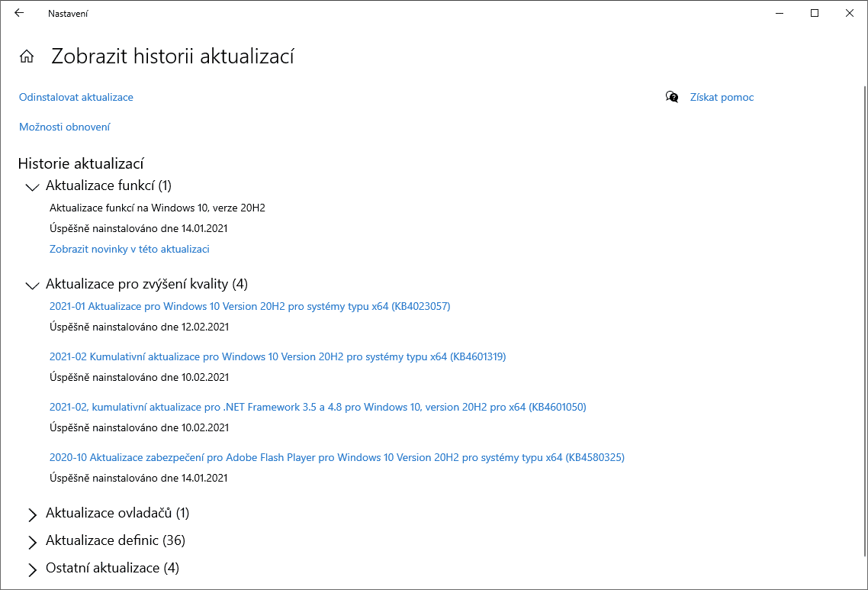Minimize the Nastavení window

pyautogui.click(x=780, y=13)
